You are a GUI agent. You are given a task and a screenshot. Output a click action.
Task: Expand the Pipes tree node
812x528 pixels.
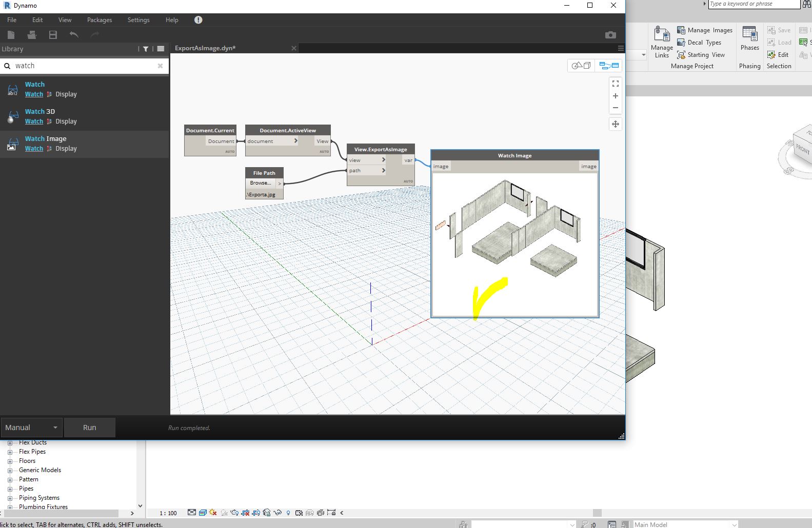pos(10,489)
